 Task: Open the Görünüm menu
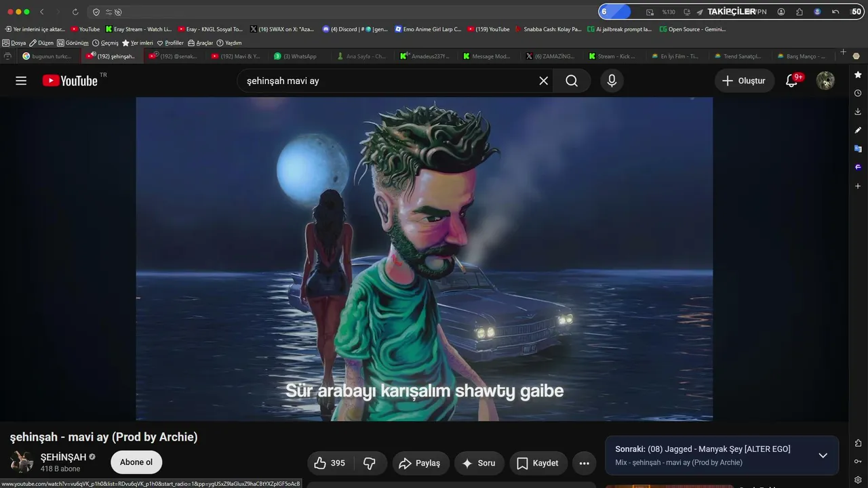(73, 43)
